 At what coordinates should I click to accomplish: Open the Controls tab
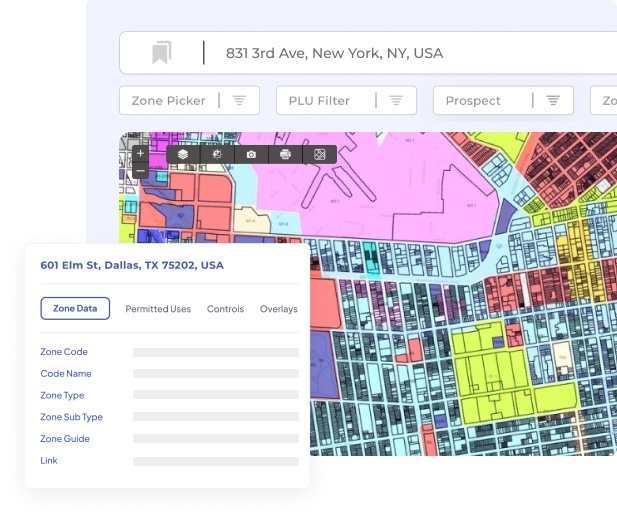coord(225,309)
